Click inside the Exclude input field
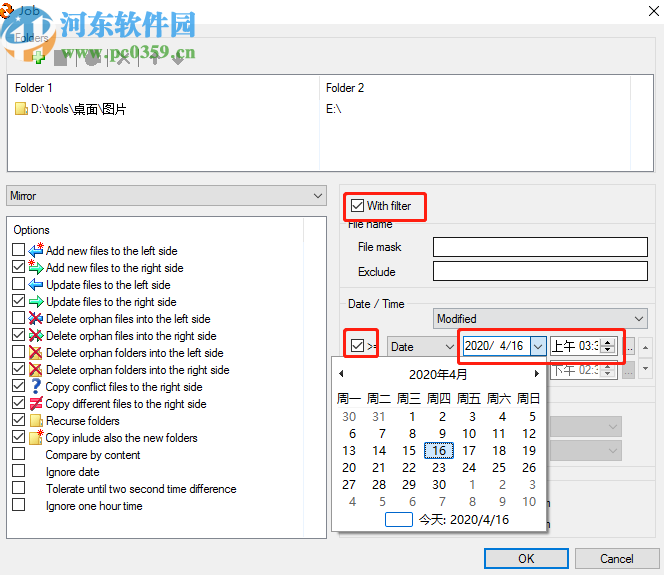Image resolution: width=664 pixels, height=575 pixels. (540, 271)
